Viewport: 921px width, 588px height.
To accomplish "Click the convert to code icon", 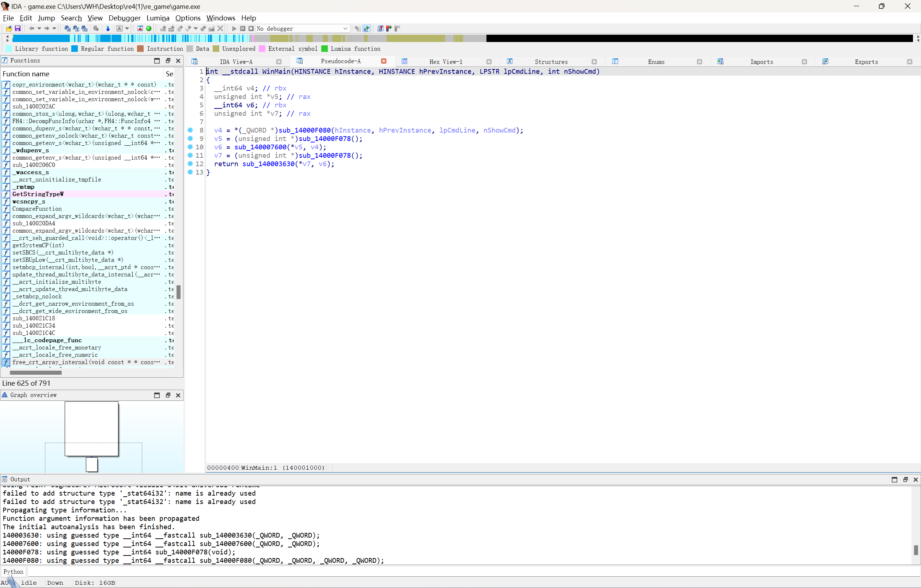I will point(163,28).
